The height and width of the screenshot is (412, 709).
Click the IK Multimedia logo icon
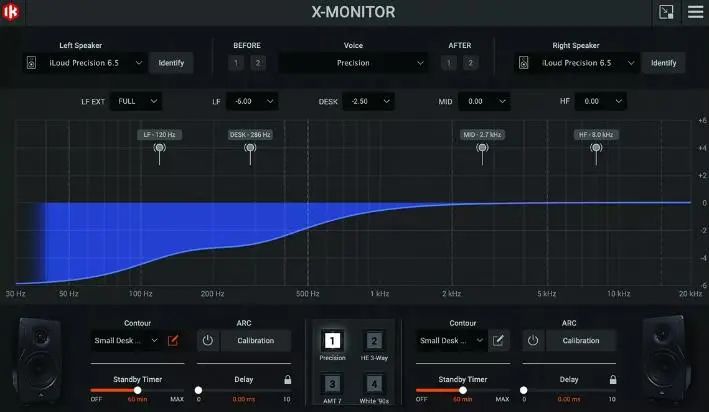(10, 12)
